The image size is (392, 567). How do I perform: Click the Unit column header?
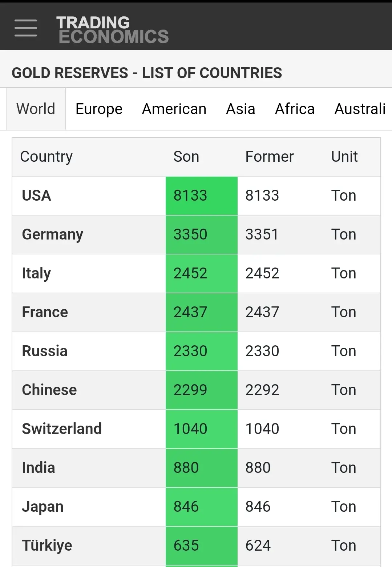(344, 157)
